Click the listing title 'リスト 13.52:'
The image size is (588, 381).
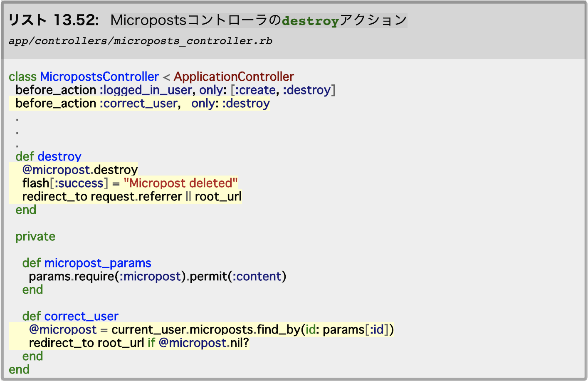(54, 20)
